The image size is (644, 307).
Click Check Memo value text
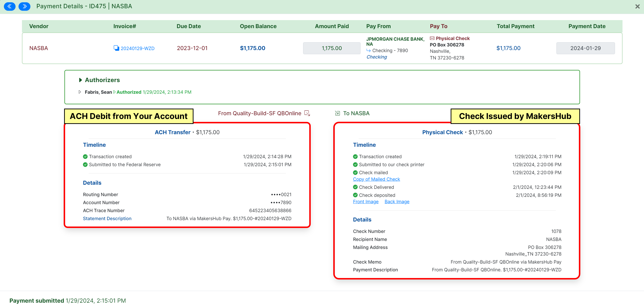[506, 262]
